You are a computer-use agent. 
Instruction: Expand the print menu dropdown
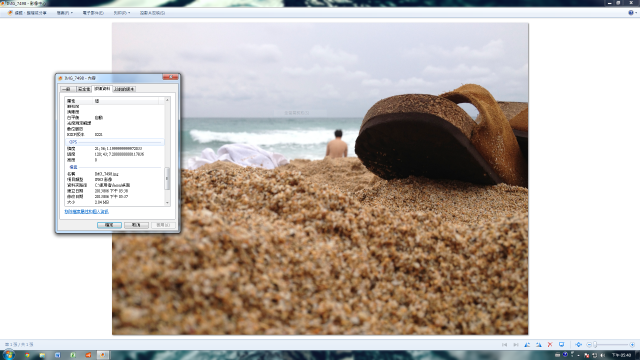point(122,13)
